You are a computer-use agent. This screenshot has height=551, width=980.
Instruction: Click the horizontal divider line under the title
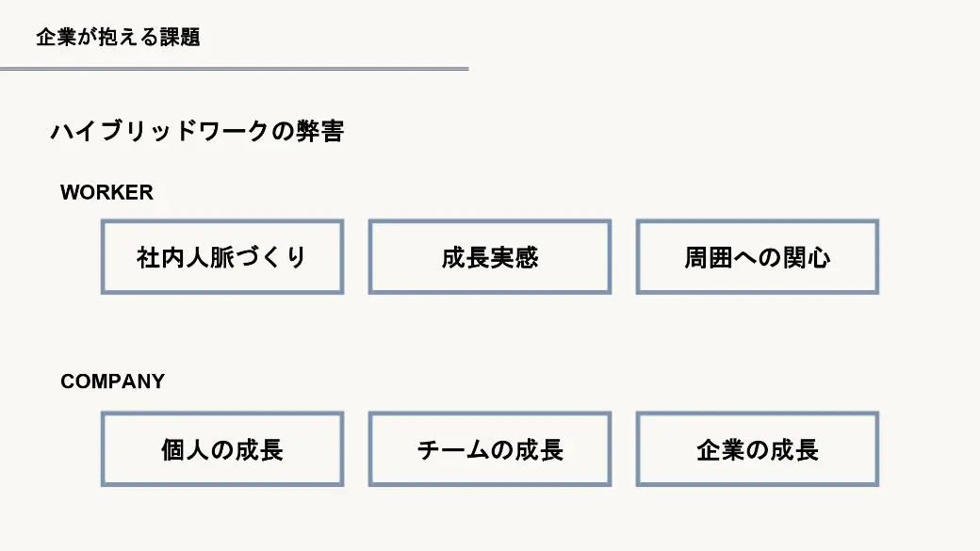(x=235, y=69)
